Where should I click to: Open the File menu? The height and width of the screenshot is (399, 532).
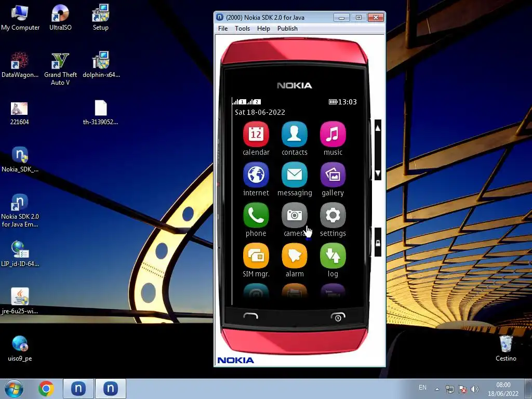point(223,29)
